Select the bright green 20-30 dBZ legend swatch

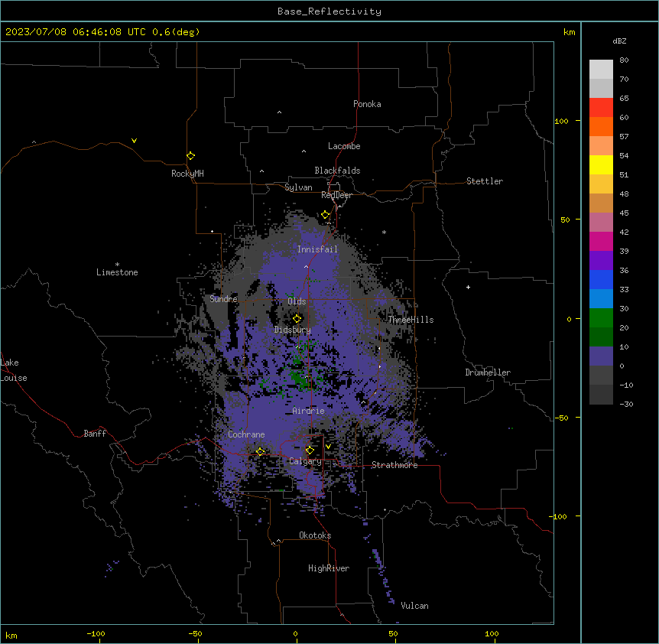click(x=601, y=318)
